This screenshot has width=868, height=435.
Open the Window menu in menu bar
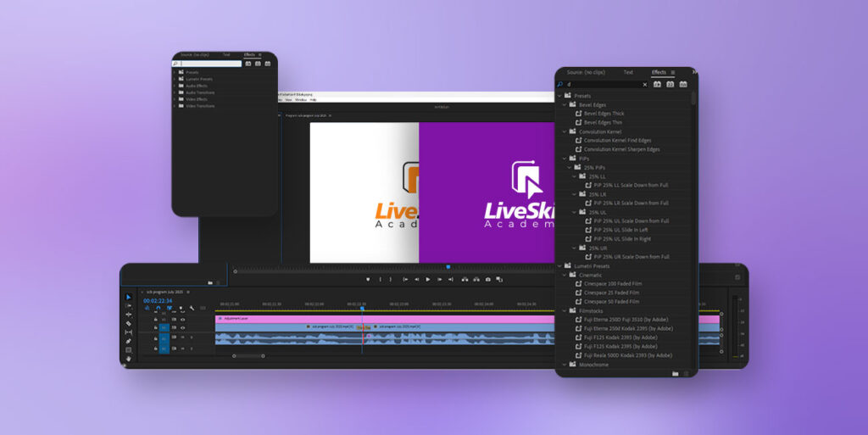click(x=301, y=100)
